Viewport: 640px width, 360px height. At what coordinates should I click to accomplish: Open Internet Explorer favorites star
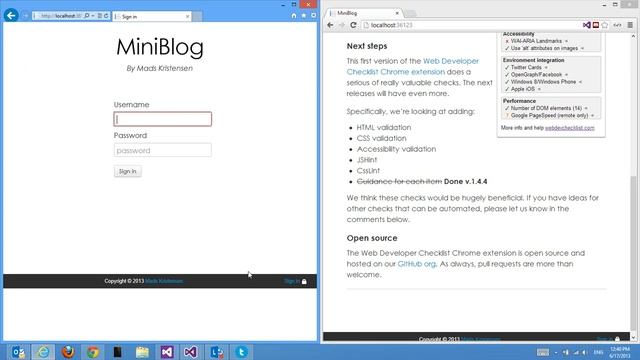pyautogui.click(x=304, y=16)
